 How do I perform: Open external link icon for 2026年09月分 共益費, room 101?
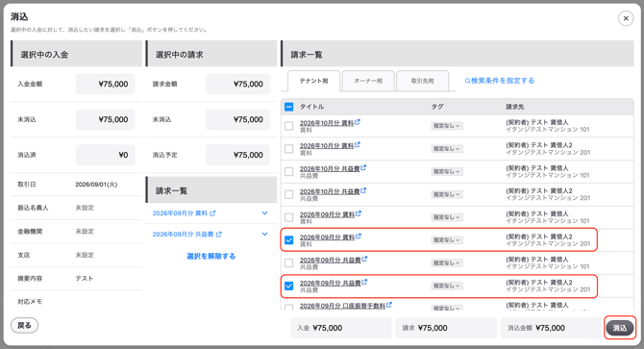point(364,260)
